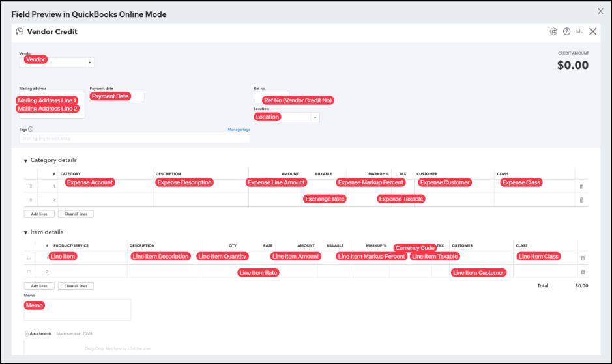Delete Category details row 2 with trash icon
Viewport: 612px width, 364px height.
[581, 200]
